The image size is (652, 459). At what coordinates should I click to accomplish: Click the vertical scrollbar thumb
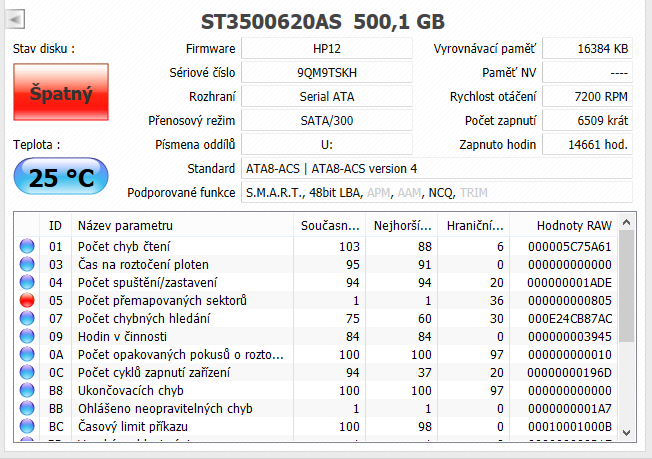click(627, 286)
